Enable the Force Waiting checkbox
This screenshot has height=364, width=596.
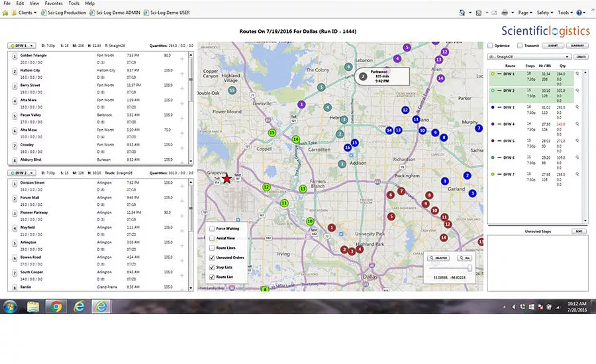[212, 228]
